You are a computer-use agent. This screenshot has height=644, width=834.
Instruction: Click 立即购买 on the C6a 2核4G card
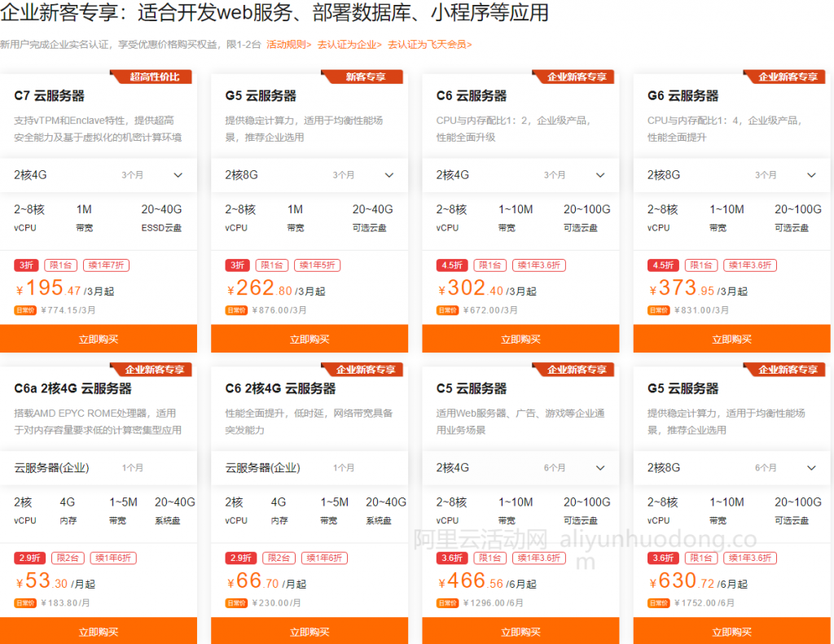[99, 631]
